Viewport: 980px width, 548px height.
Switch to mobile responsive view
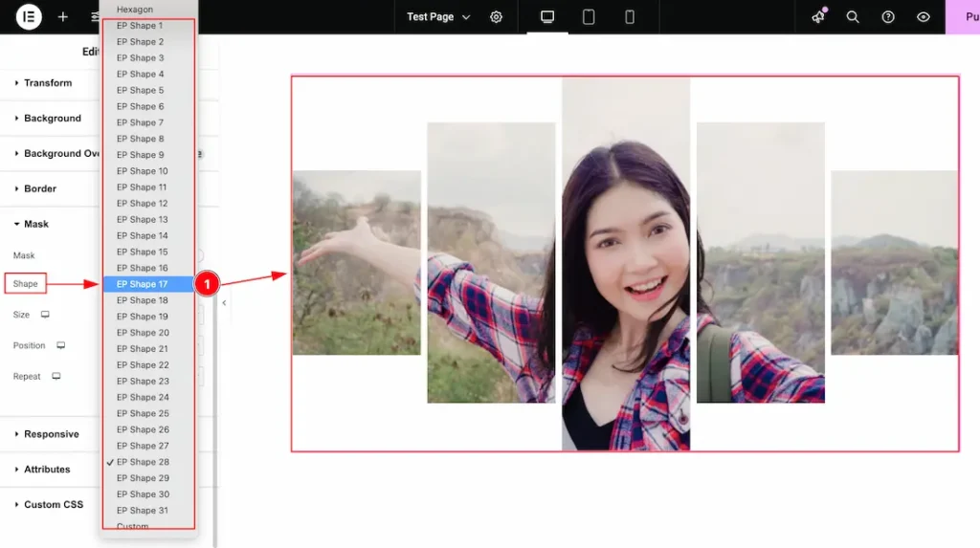[x=630, y=17]
